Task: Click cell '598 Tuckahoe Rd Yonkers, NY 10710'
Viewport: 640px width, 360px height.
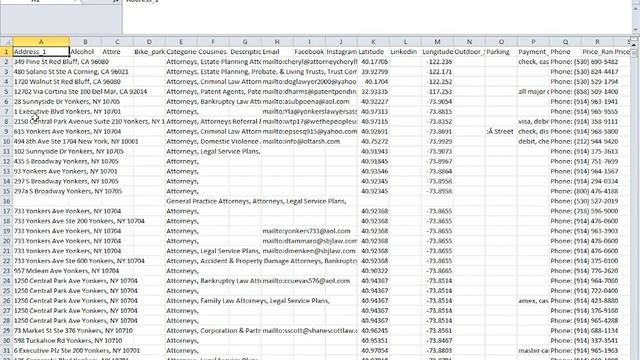Action: (41, 340)
